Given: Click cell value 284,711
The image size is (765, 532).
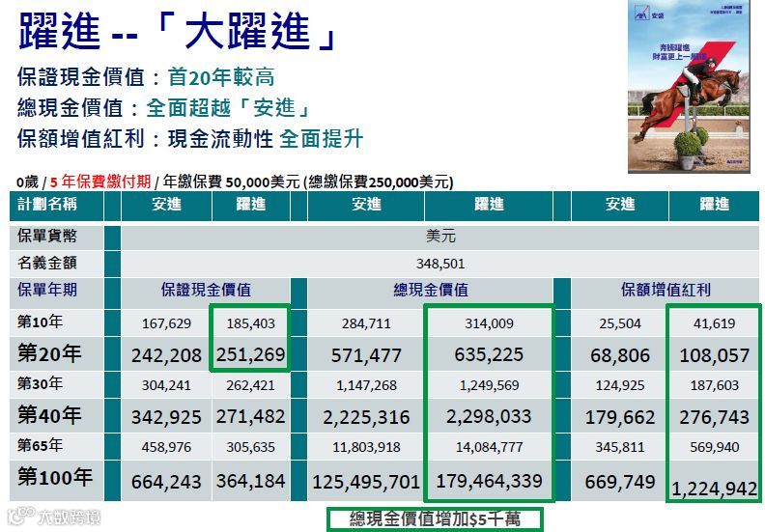Looking at the screenshot, I should pos(366,323).
